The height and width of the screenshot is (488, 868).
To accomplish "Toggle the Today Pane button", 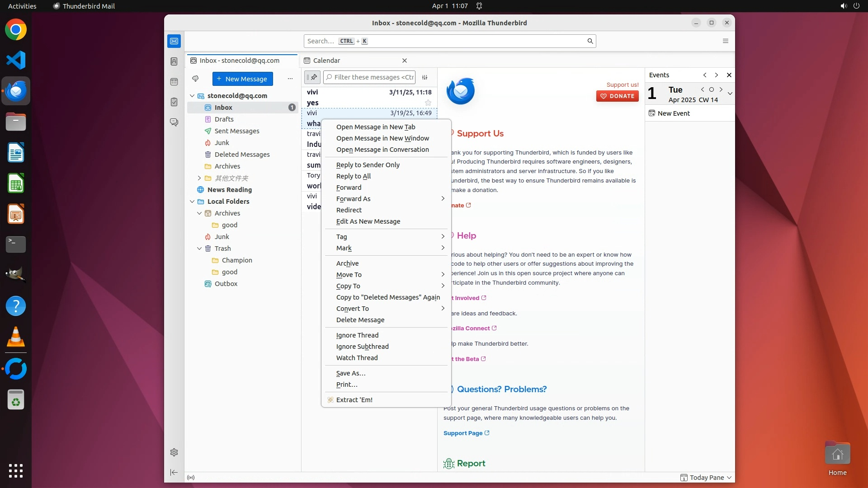I will pyautogui.click(x=706, y=478).
